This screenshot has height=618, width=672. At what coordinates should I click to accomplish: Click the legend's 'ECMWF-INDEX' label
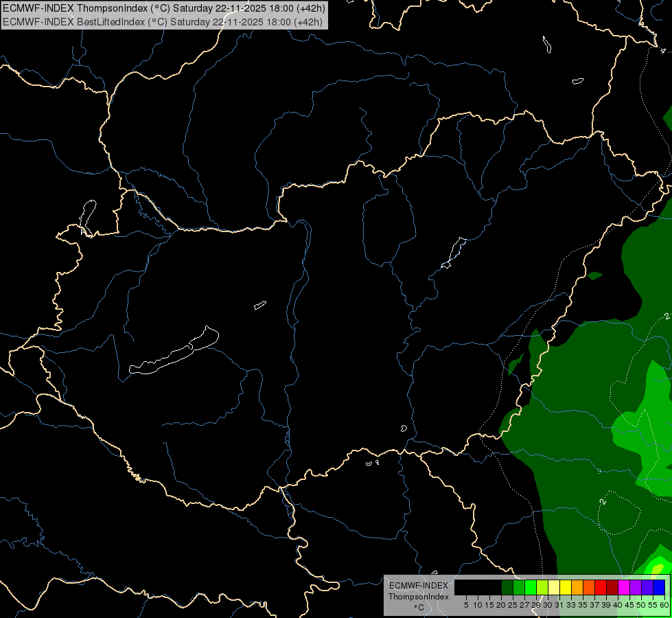[x=419, y=586]
